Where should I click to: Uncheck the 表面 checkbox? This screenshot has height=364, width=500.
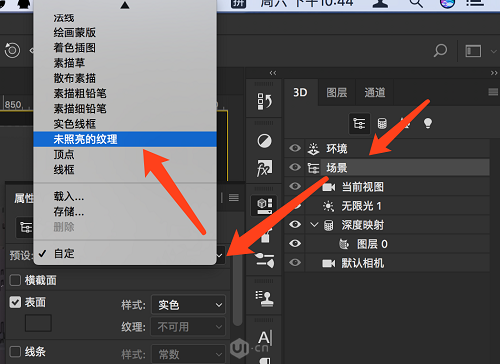click(x=15, y=302)
